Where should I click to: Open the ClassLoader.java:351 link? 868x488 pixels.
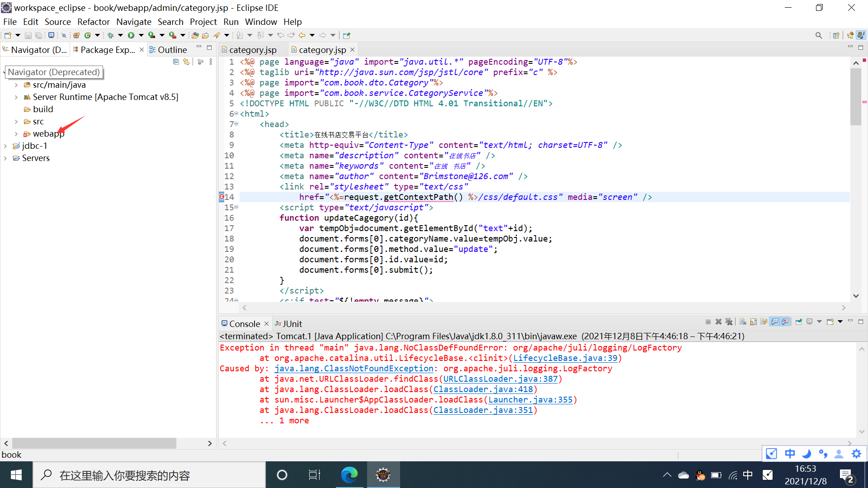click(x=483, y=410)
